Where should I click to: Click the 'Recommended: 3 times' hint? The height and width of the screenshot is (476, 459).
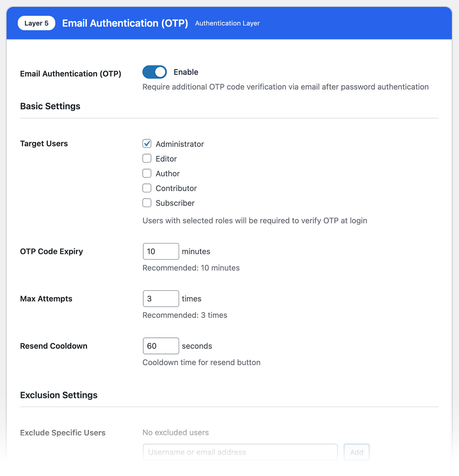(185, 315)
